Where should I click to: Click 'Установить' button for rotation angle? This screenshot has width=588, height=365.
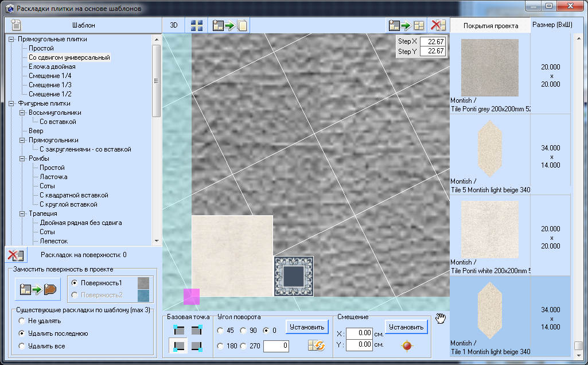(307, 327)
